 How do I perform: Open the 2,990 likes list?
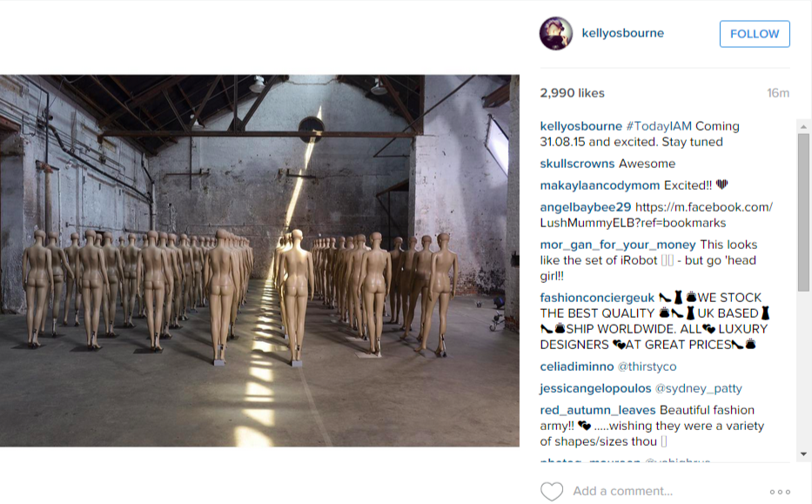pyautogui.click(x=572, y=93)
